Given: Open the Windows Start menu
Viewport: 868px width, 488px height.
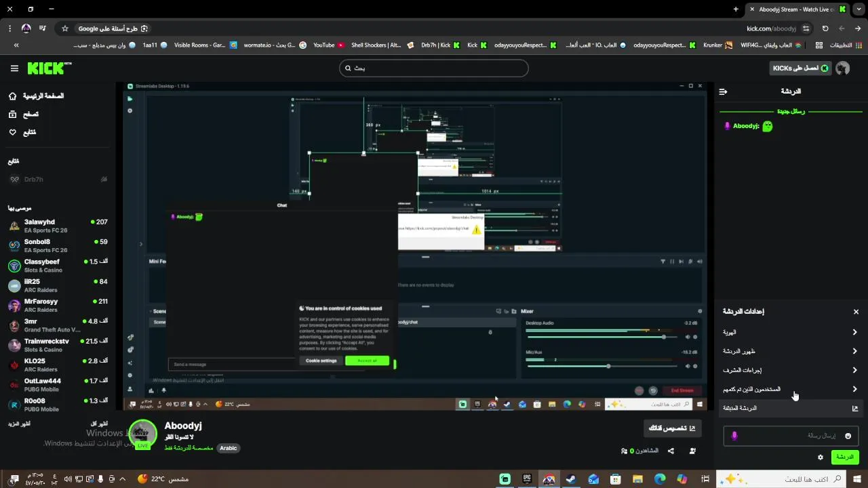Looking at the screenshot, I should pyautogui.click(x=857, y=479).
